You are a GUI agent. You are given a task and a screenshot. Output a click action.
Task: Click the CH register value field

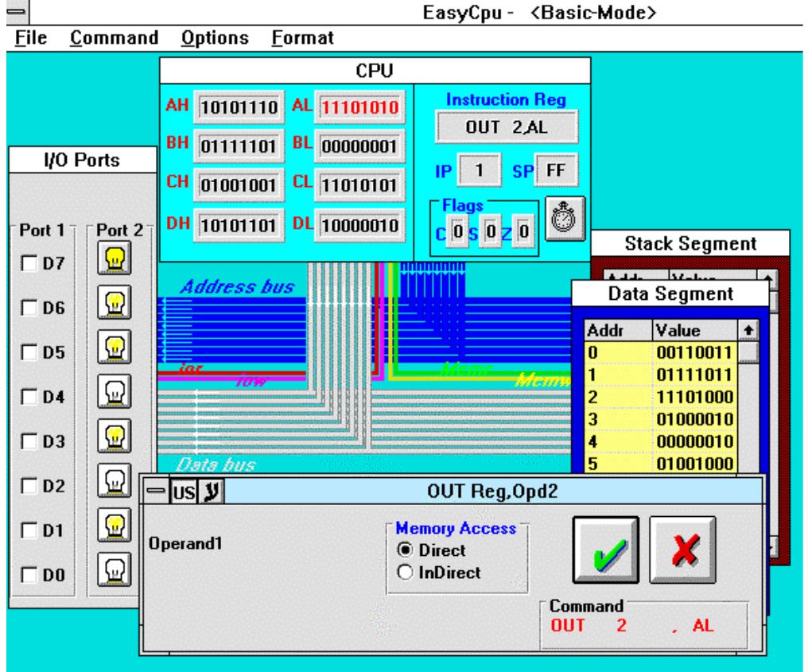tap(239, 185)
